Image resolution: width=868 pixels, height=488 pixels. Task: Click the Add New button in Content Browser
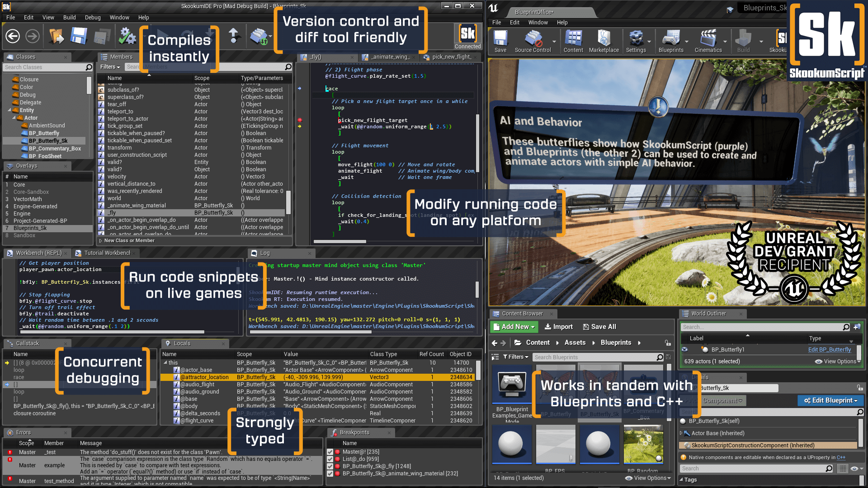click(514, 327)
